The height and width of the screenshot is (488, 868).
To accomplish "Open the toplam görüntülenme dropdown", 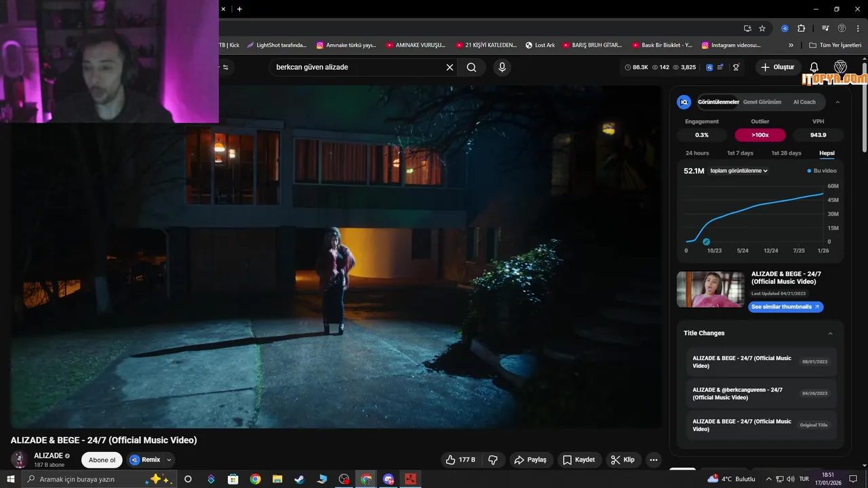I will (738, 171).
